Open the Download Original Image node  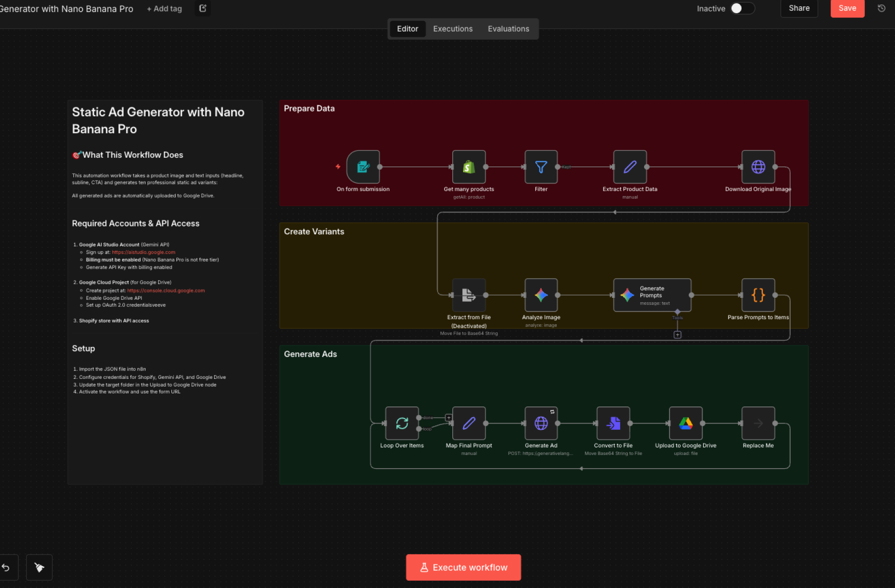758,167
